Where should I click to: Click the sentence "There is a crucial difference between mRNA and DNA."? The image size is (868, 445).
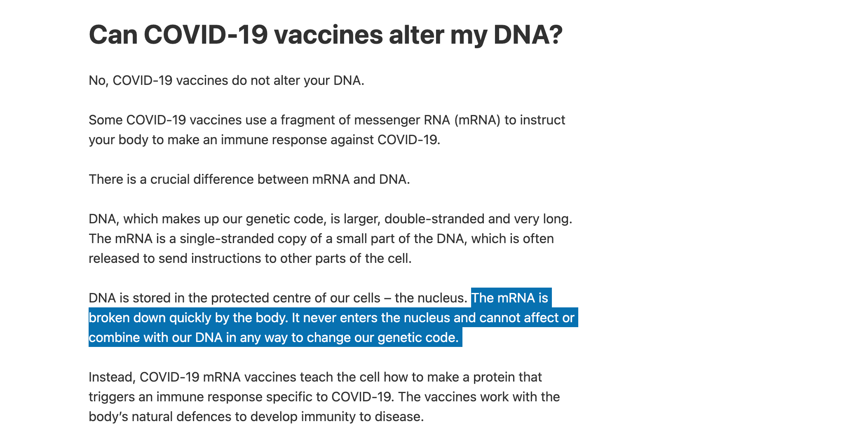[x=249, y=179]
